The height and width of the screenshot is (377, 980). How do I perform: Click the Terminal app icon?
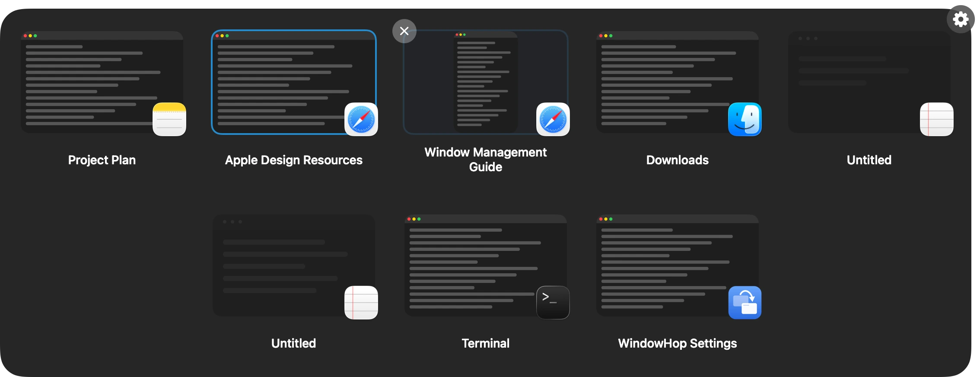click(553, 303)
